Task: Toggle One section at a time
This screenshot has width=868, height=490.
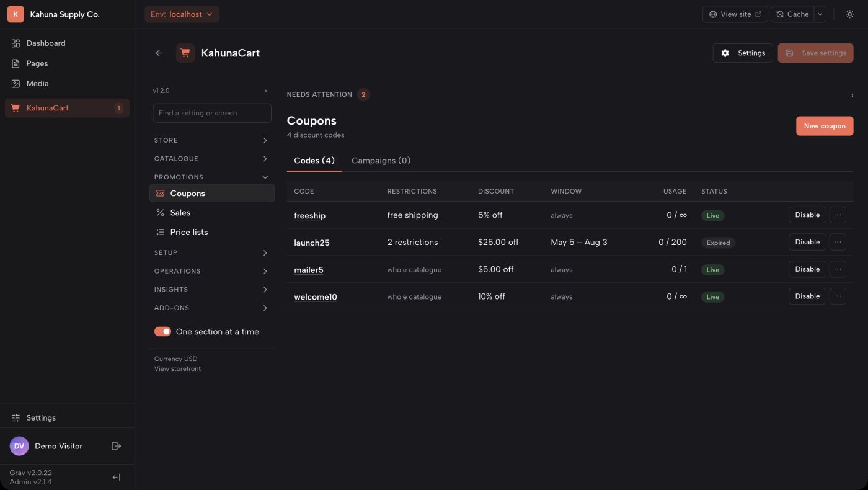Action: tap(162, 332)
